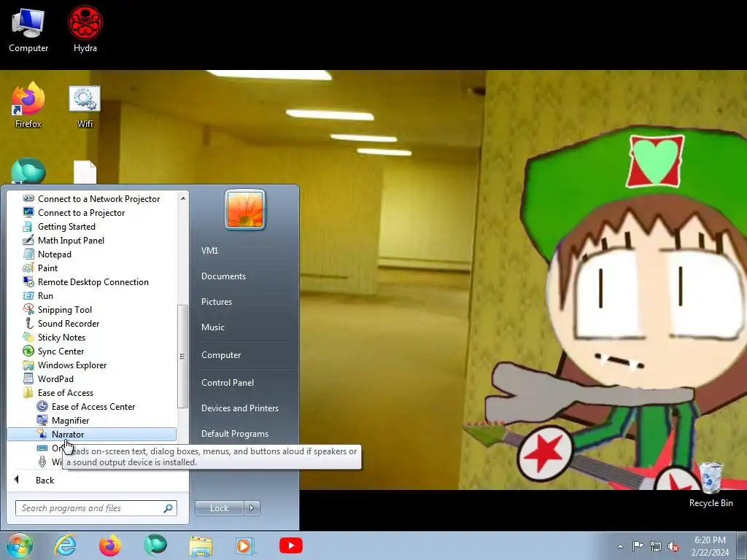Click the Magnifier icon
Screen dimensions: 747x560
tap(42, 420)
